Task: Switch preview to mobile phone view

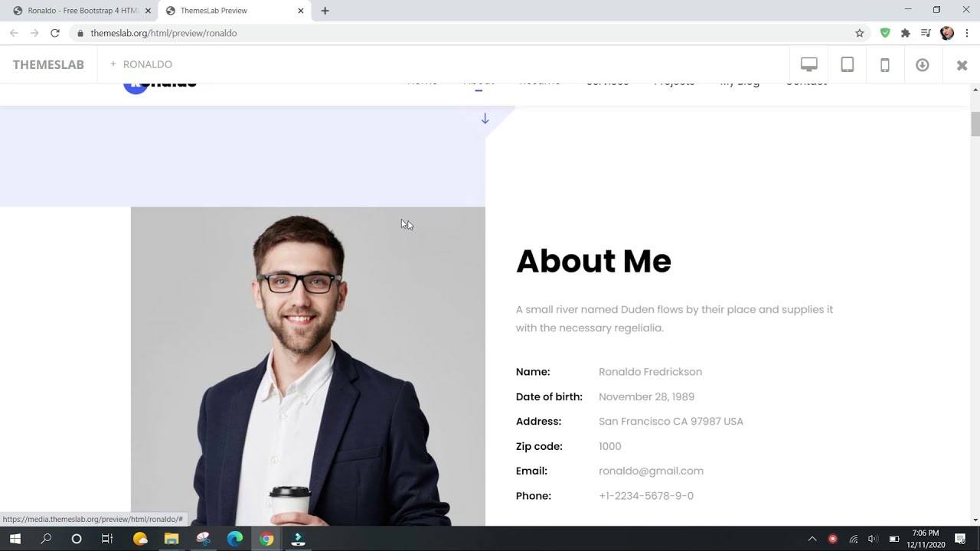Action: pos(885,65)
